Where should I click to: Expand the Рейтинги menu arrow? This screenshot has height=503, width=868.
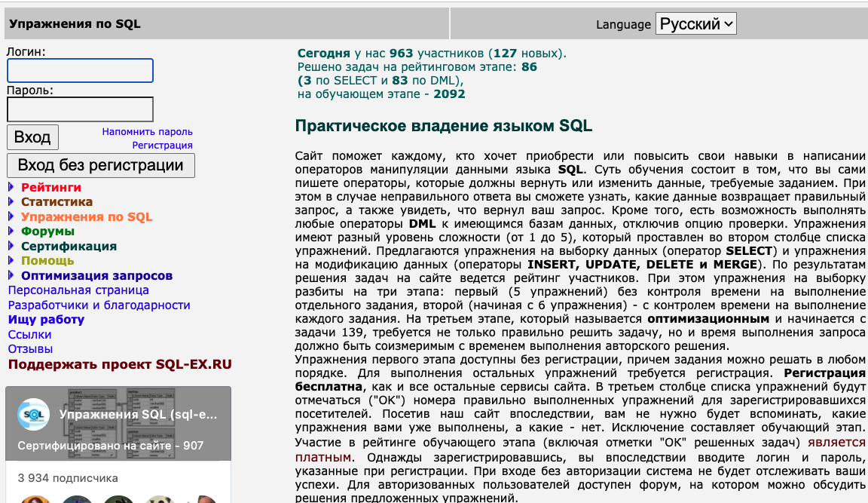(x=11, y=187)
